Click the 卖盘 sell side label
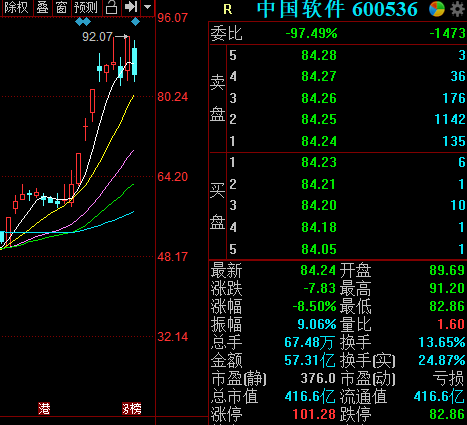 coord(217,98)
